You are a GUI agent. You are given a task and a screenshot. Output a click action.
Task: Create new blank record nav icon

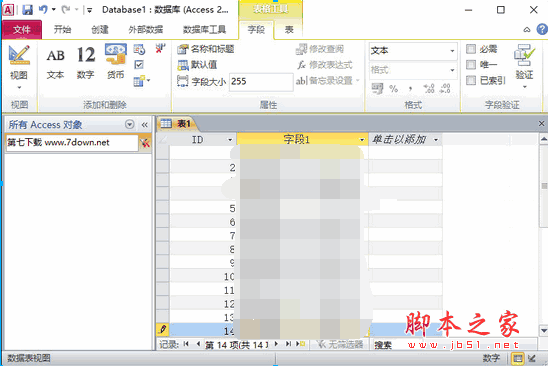(x=301, y=344)
